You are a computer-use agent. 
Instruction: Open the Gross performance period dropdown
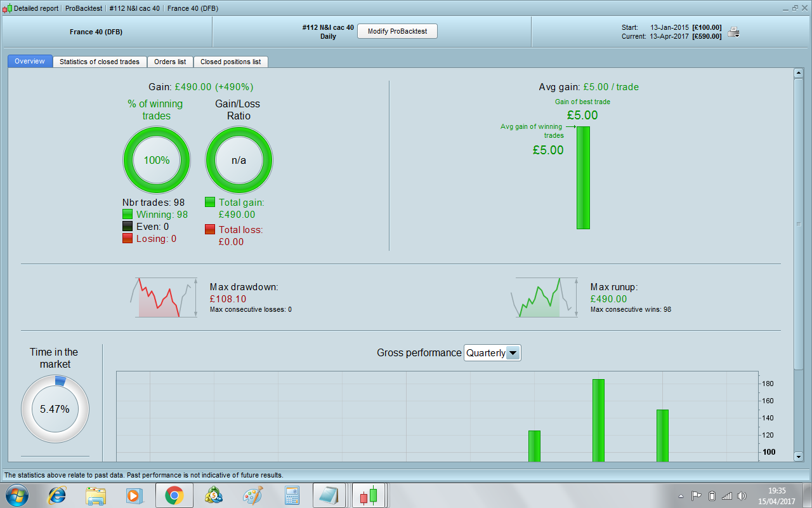(492, 353)
